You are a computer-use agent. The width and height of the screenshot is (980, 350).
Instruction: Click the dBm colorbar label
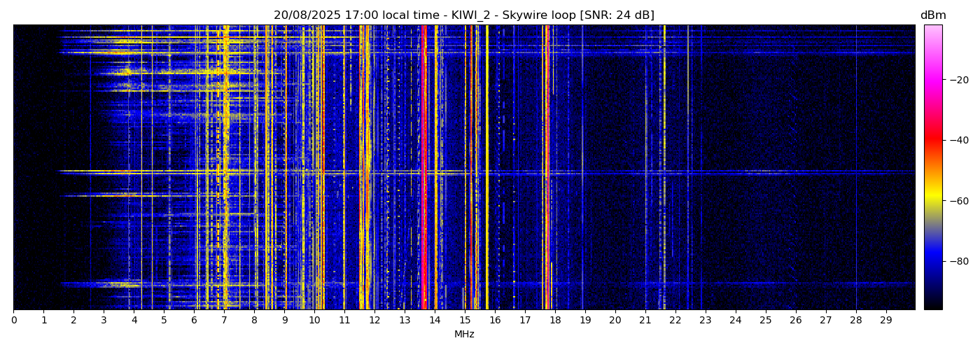tap(932, 15)
